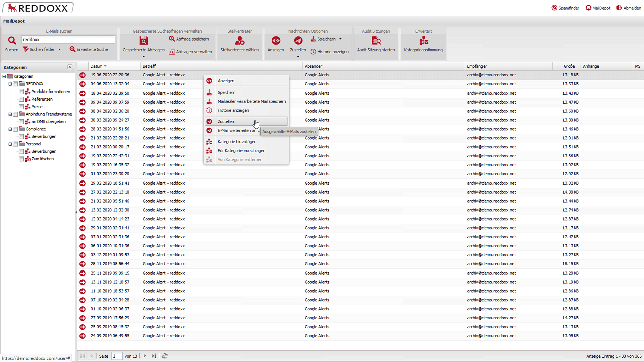
Task: Focus the search field containing 'reddoxx'
Action: click(68, 39)
